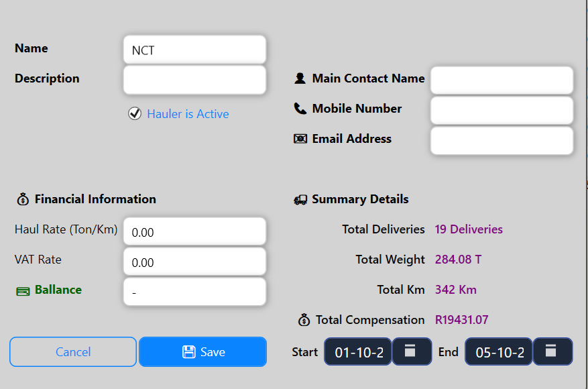Select the Haul Rate (Ton/Km) input

194,231
